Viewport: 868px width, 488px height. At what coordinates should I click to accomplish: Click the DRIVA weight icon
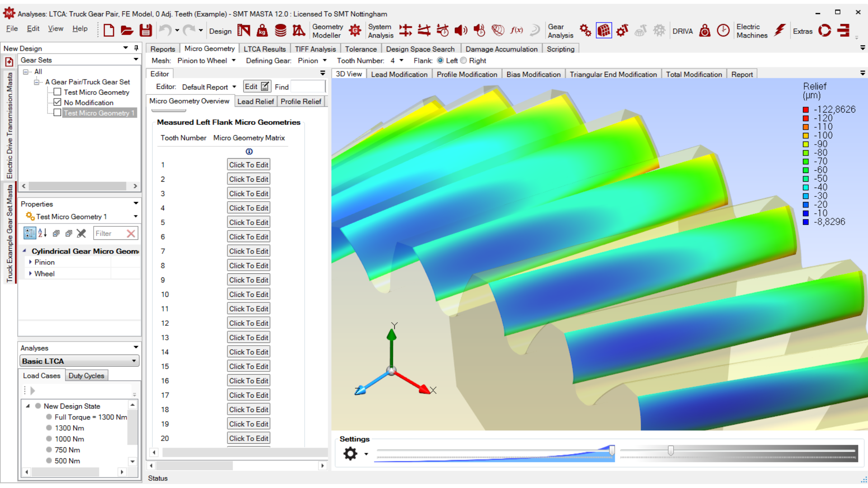point(705,31)
